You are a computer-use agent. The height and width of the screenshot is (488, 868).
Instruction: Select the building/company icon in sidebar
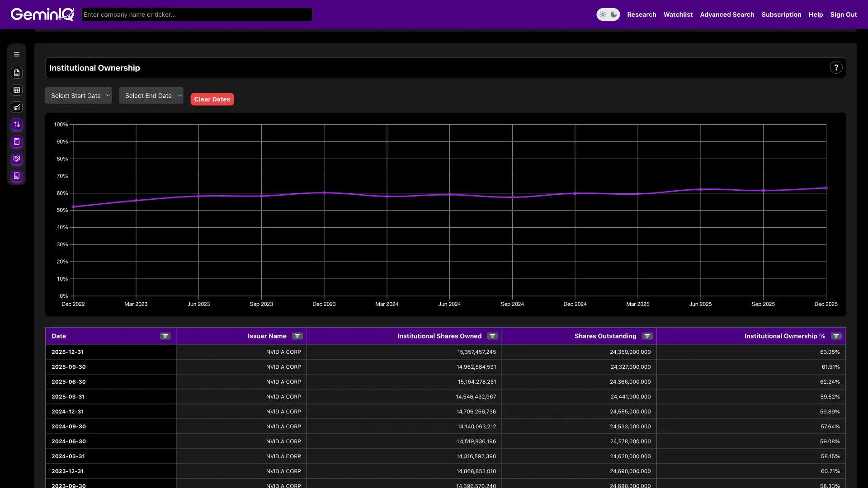17,176
